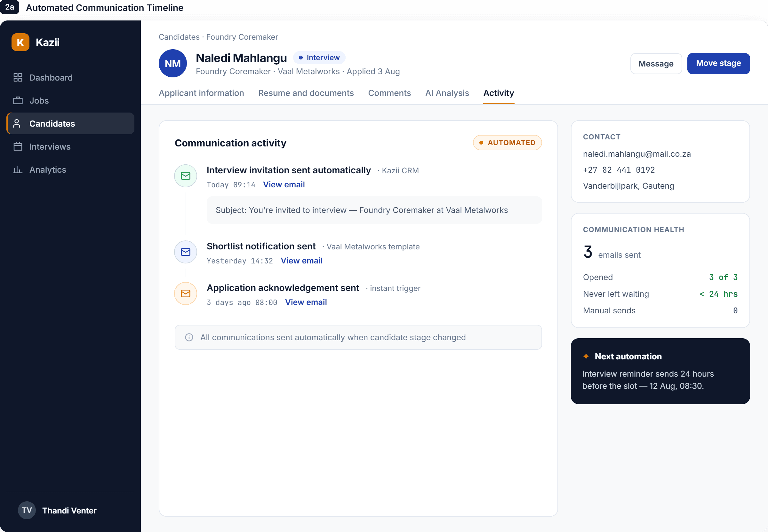
Task: Click the Candidates person icon
Action: click(x=17, y=123)
